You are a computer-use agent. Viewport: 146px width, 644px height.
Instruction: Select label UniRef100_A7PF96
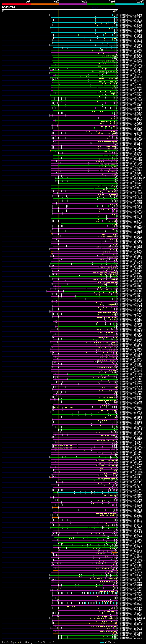coord(131,85)
